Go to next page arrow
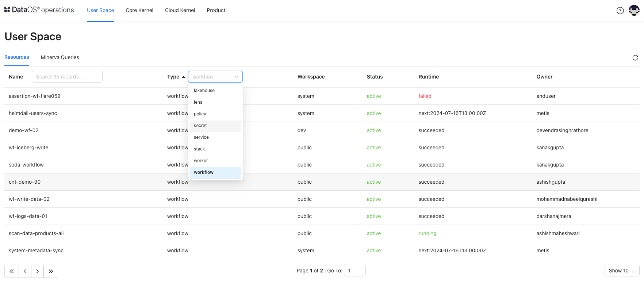This screenshot has width=644, height=283. pyautogui.click(x=37, y=271)
